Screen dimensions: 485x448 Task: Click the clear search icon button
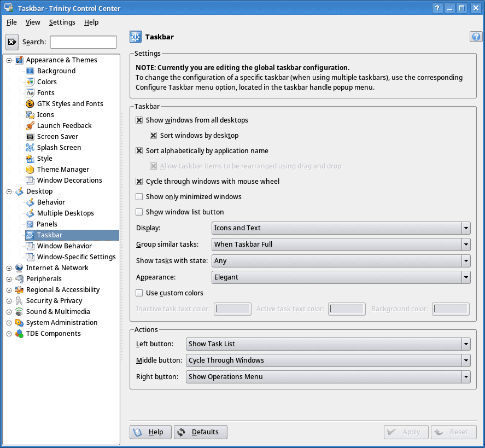click(x=12, y=42)
